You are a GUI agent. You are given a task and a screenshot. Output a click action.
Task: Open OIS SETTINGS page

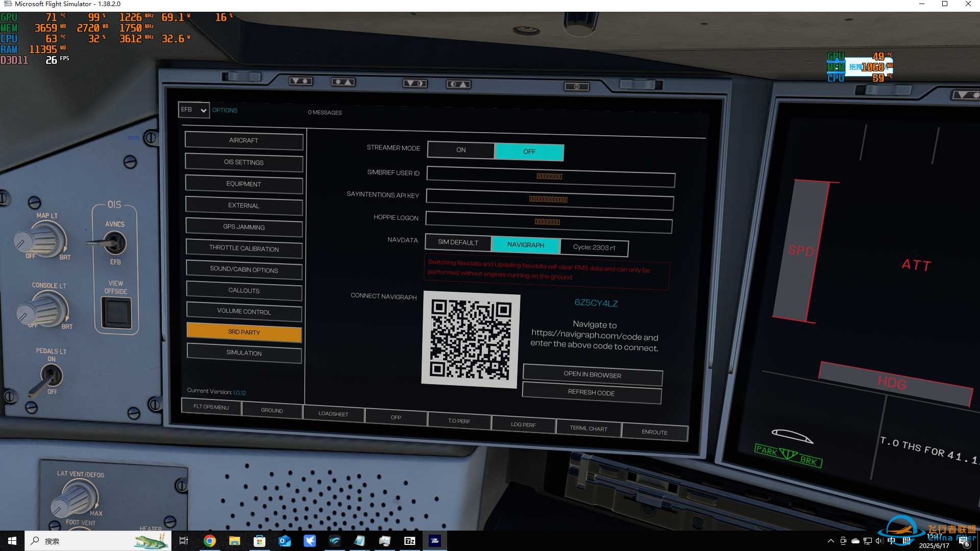point(244,162)
